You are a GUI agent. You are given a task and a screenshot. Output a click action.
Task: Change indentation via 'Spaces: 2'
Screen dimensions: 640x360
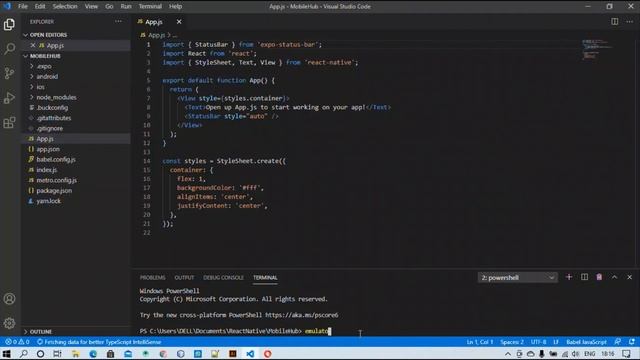[x=512, y=342]
